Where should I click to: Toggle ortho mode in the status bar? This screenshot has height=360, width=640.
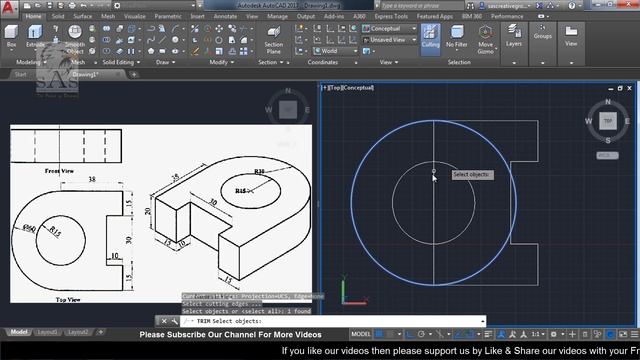[410, 334]
